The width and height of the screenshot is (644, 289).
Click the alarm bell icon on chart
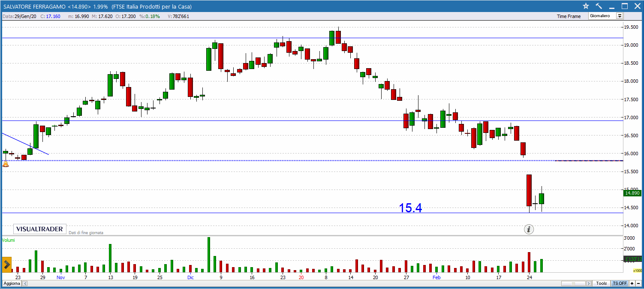(6, 163)
